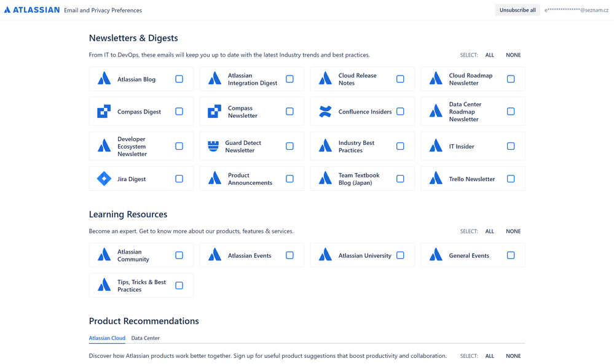This screenshot has height=364, width=614.
Task: Click the Trello Newsletter icon
Action: 435,179
